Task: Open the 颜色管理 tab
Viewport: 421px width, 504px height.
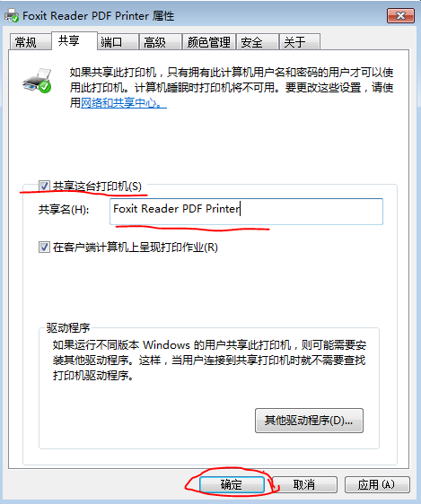Action: coord(209,42)
